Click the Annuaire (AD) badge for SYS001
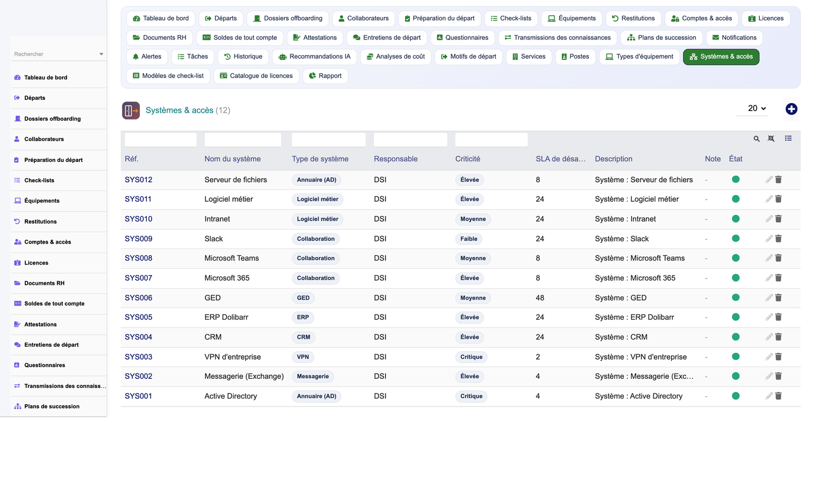 pos(316,396)
